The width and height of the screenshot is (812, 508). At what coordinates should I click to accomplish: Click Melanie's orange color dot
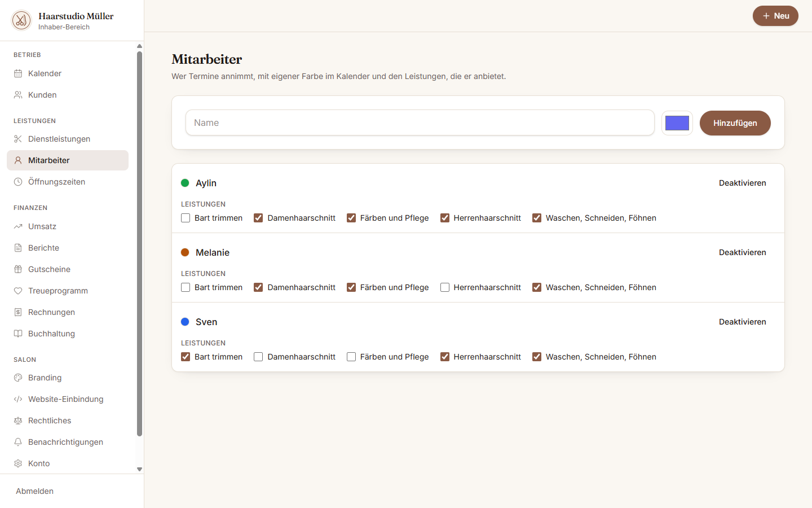pos(185,252)
